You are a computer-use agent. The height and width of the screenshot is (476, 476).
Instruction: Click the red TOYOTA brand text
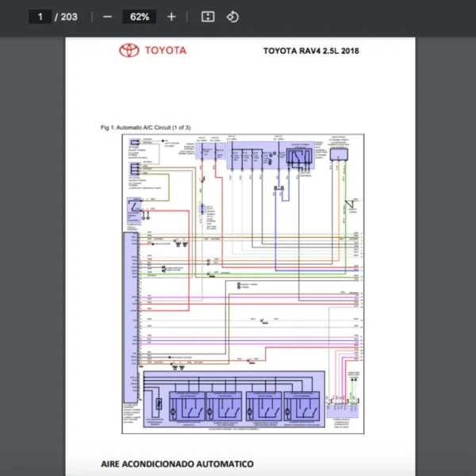165,51
